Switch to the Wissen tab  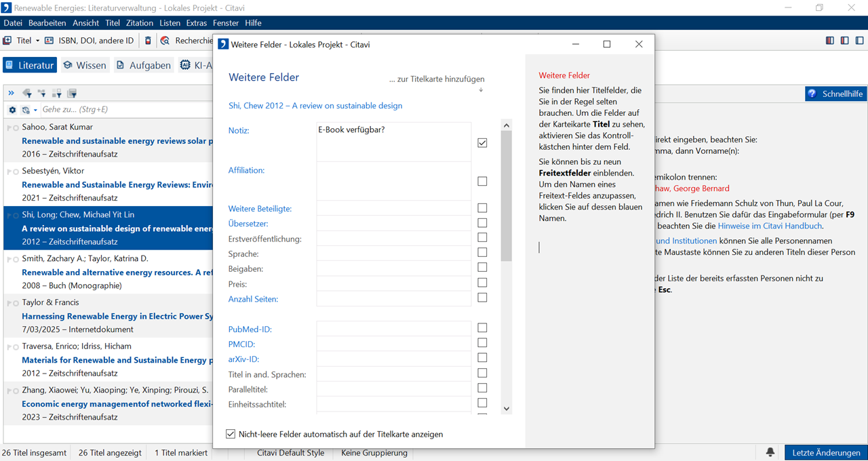click(x=85, y=65)
